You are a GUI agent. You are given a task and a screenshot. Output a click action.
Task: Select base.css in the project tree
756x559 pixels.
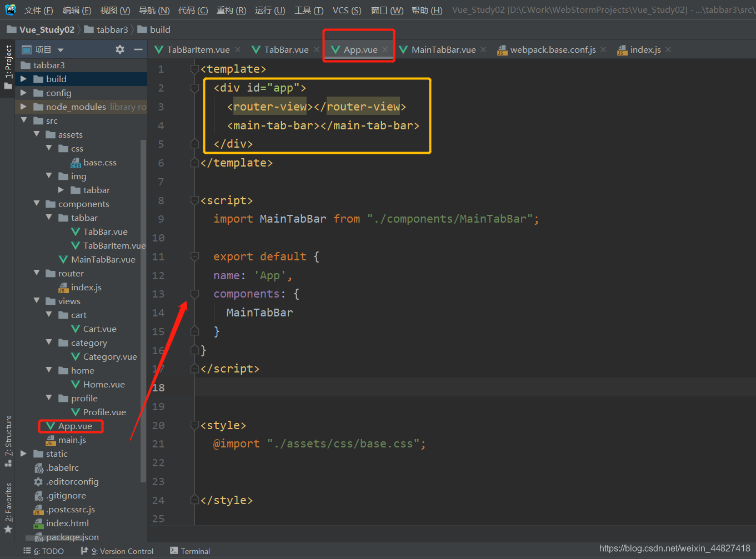coord(93,162)
